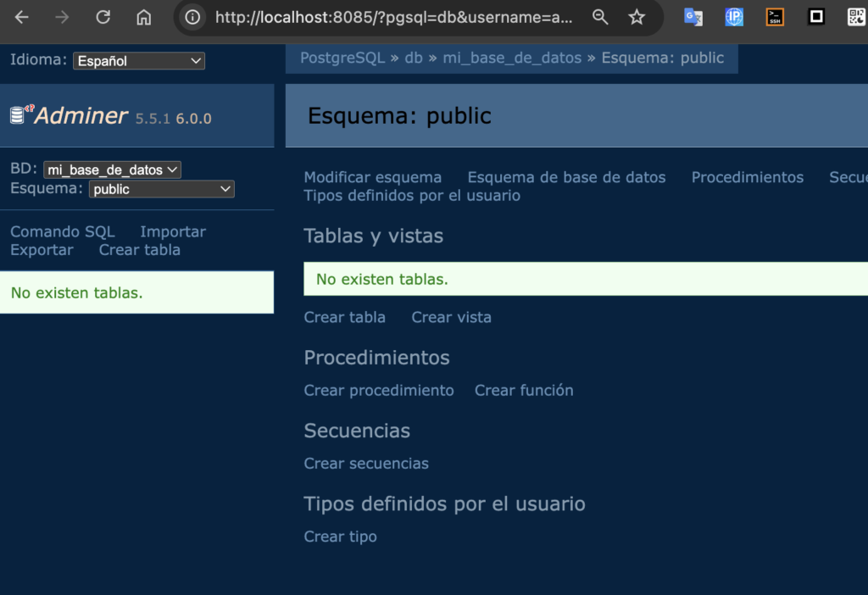
Task: Select 'No existen tablas.' message in main panel
Action: pyautogui.click(x=382, y=279)
